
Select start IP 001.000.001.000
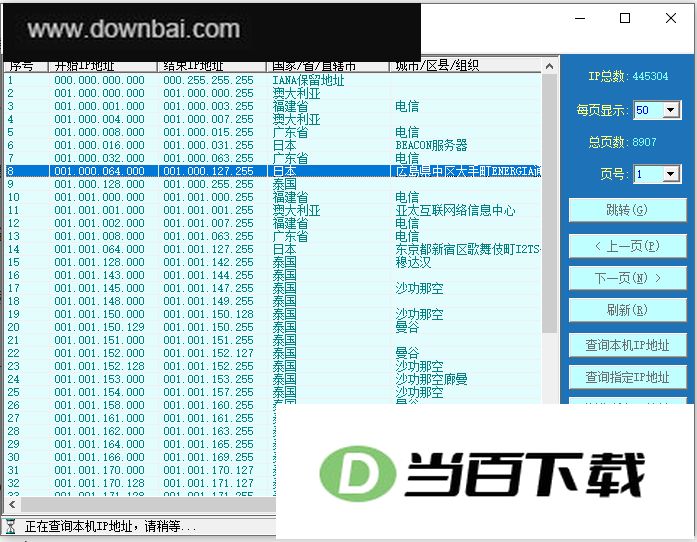pos(99,106)
